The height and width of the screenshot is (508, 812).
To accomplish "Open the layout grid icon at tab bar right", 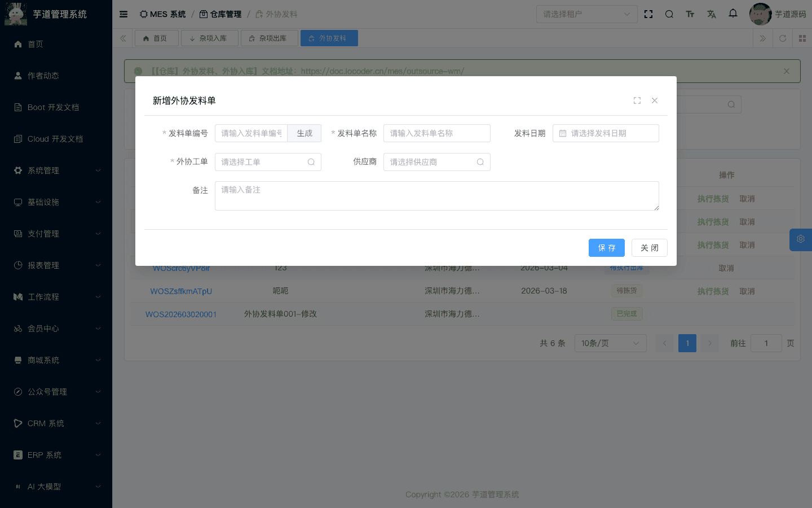I will pos(802,38).
